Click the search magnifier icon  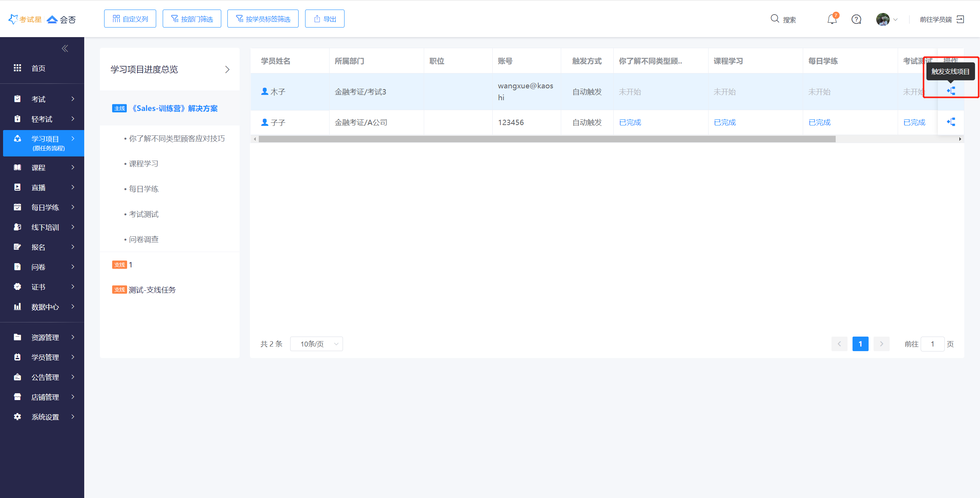775,19
